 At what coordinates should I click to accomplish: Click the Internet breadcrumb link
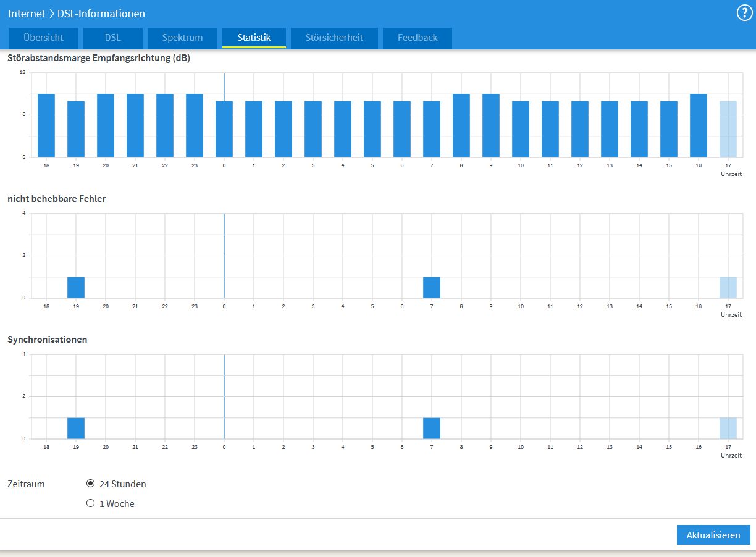tap(27, 13)
